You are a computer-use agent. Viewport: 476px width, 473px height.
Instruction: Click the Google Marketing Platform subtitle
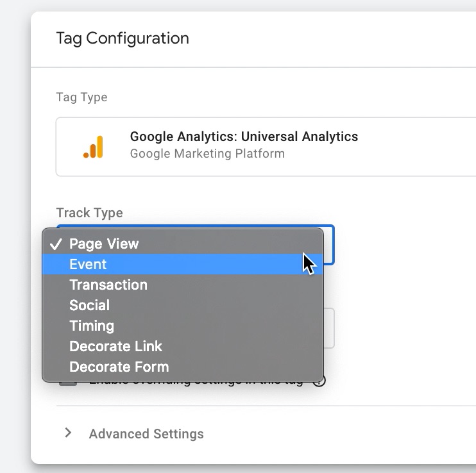(207, 153)
